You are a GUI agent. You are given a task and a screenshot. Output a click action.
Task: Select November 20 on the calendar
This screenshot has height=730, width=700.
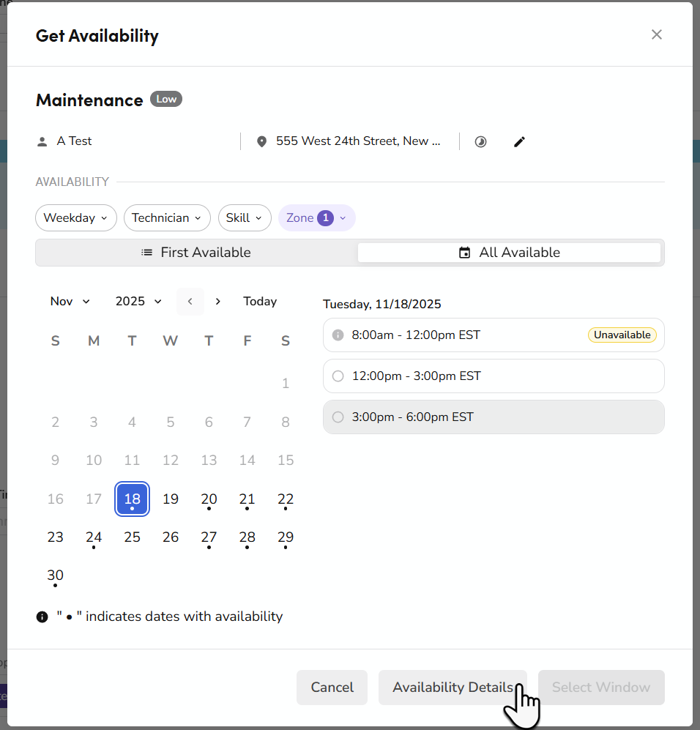[209, 499]
